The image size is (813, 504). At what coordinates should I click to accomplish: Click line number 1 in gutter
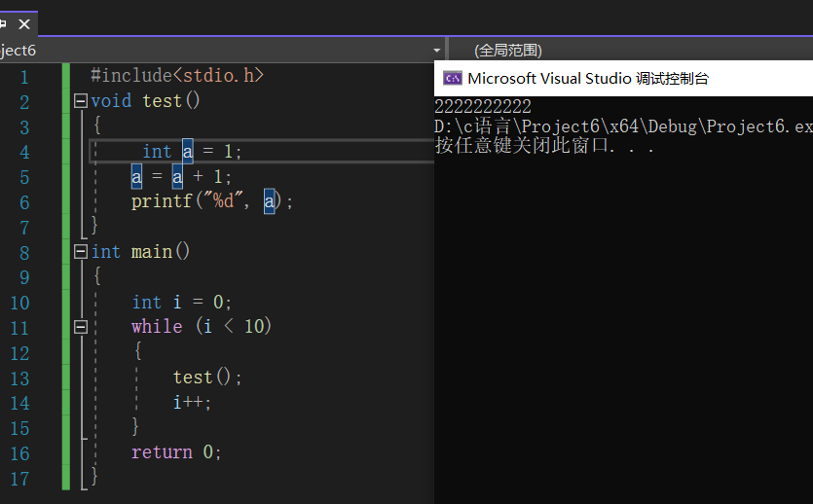coord(23,77)
